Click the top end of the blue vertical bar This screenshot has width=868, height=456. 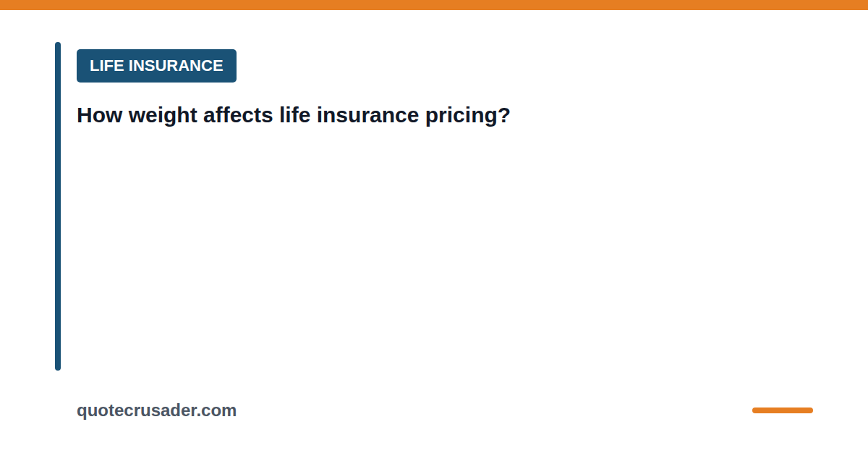(x=58, y=46)
